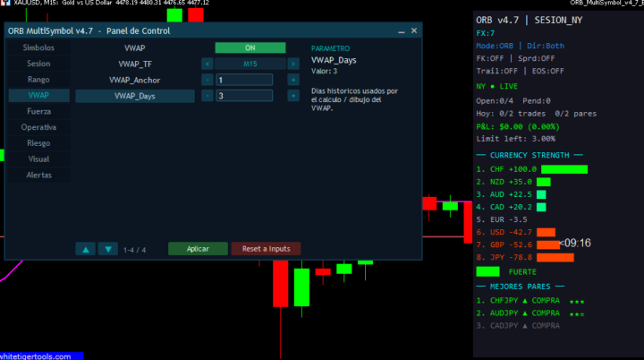Image resolution: width=644 pixels, height=360 pixels.
Task: Open the whitetigertools.com link
Action: pos(36,356)
